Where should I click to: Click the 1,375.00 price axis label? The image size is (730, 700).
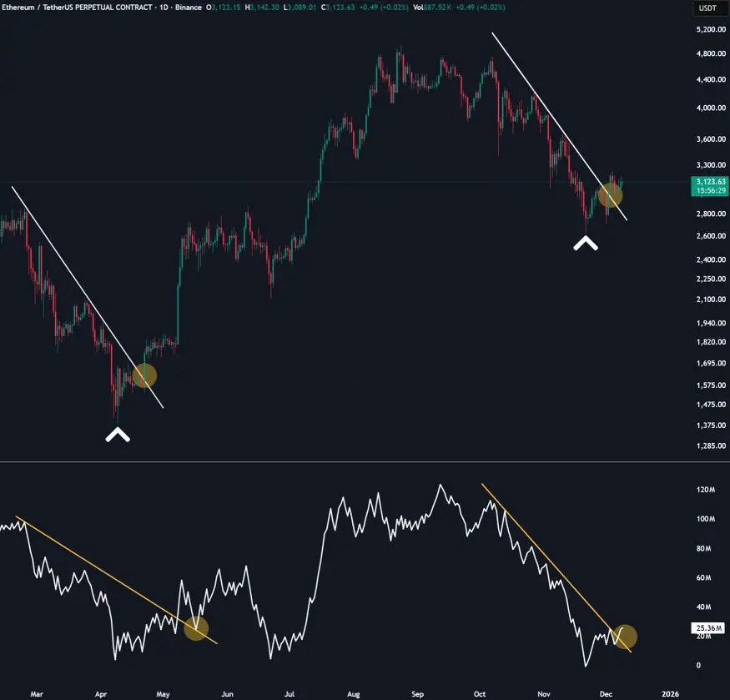pos(711,426)
